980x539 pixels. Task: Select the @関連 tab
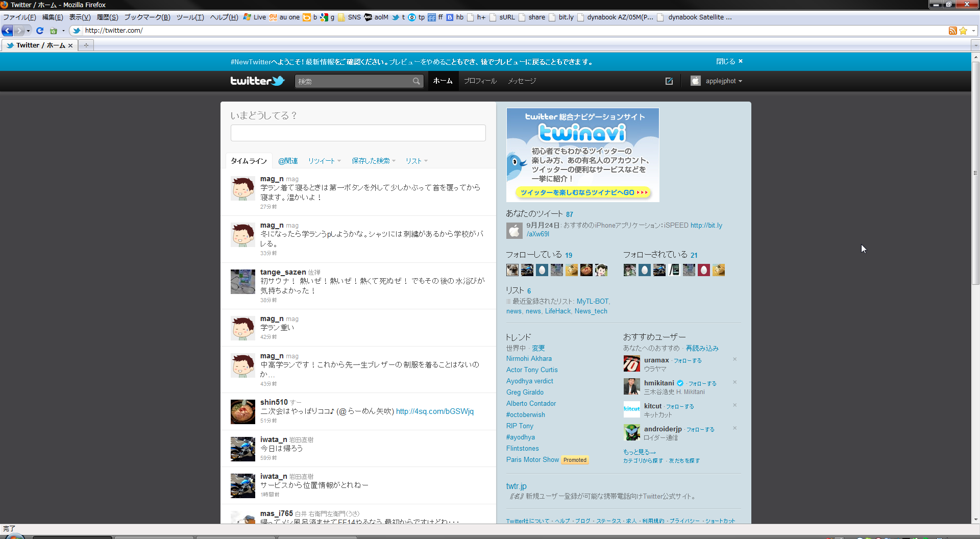[x=288, y=161]
